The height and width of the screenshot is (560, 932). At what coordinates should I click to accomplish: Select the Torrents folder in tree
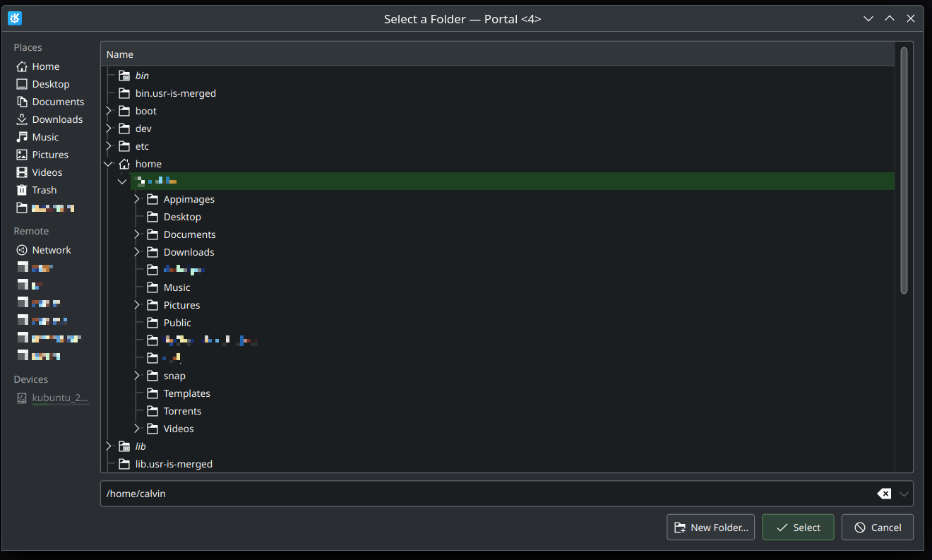tap(182, 411)
